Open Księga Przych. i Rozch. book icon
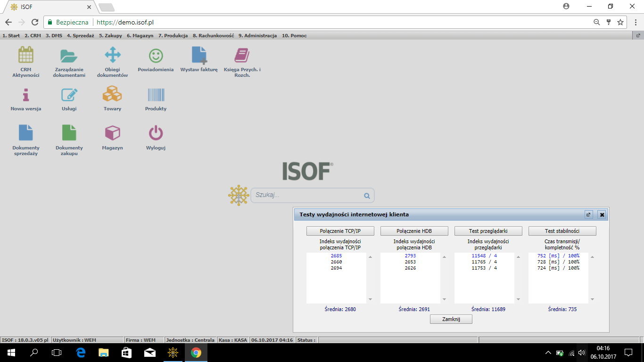 [242, 56]
